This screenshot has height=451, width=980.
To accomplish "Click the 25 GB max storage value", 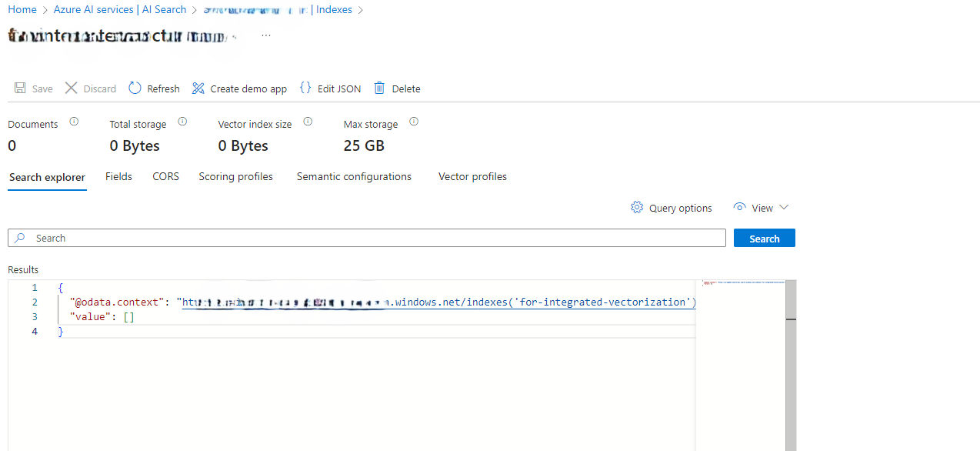I will click(364, 145).
